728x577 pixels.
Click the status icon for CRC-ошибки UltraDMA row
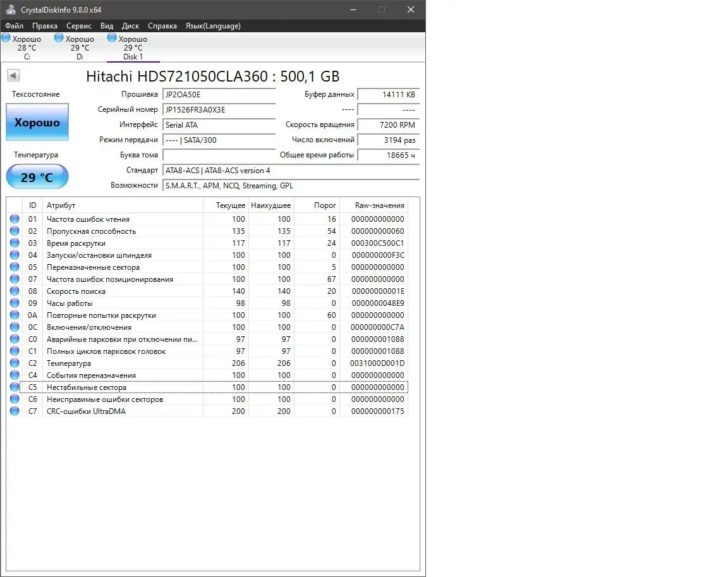[x=15, y=411]
